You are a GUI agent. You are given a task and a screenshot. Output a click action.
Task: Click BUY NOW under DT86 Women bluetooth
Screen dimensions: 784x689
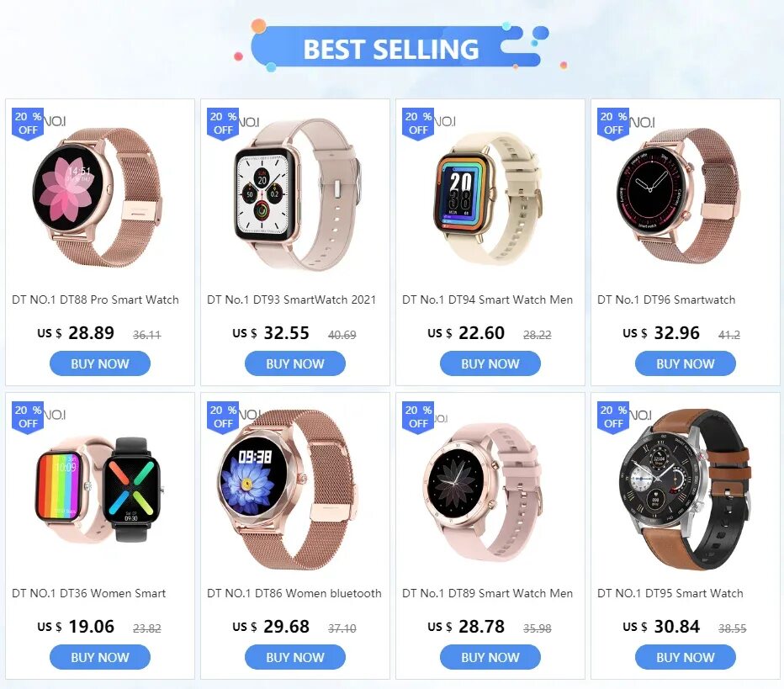[x=295, y=657]
